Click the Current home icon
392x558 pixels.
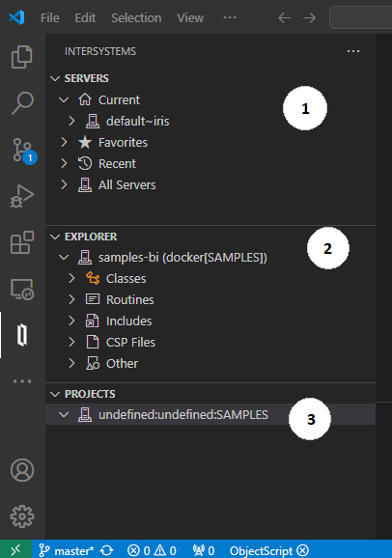click(85, 99)
